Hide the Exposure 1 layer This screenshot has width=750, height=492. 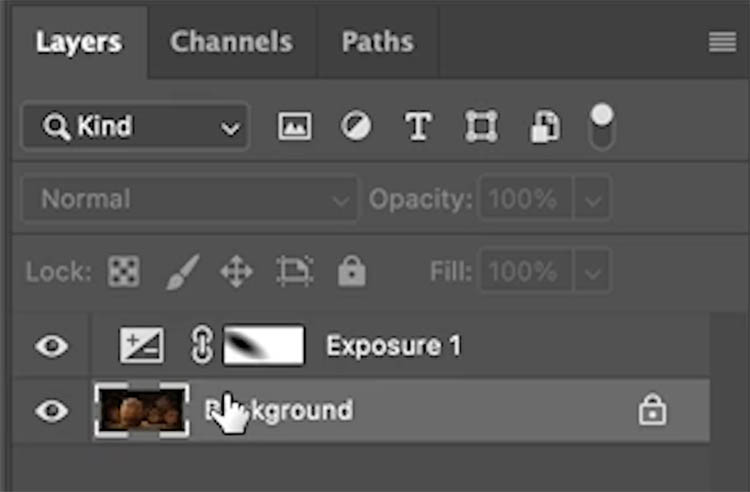tap(52, 346)
